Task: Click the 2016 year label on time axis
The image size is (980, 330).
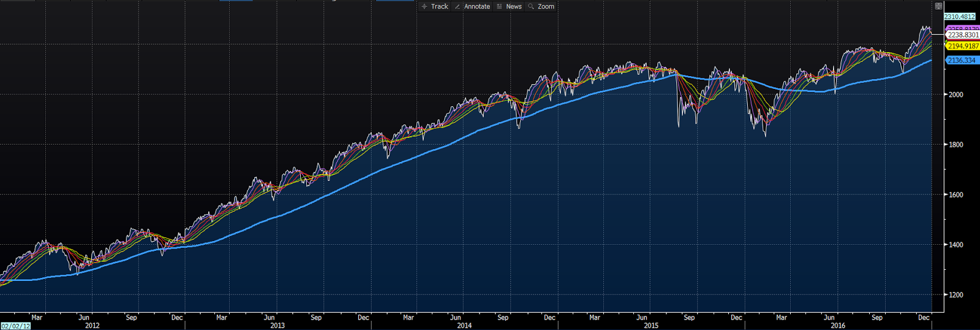Action: [x=838, y=326]
